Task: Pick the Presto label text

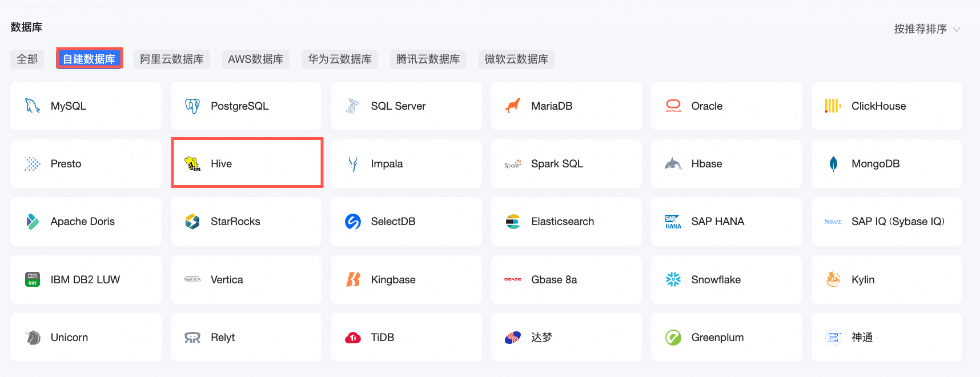Action: coord(66,164)
